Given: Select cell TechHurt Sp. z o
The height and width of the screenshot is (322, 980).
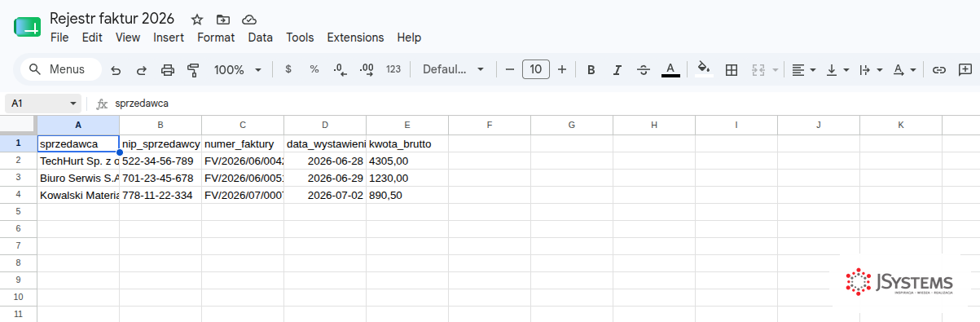Looking at the screenshot, I should [78, 161].
